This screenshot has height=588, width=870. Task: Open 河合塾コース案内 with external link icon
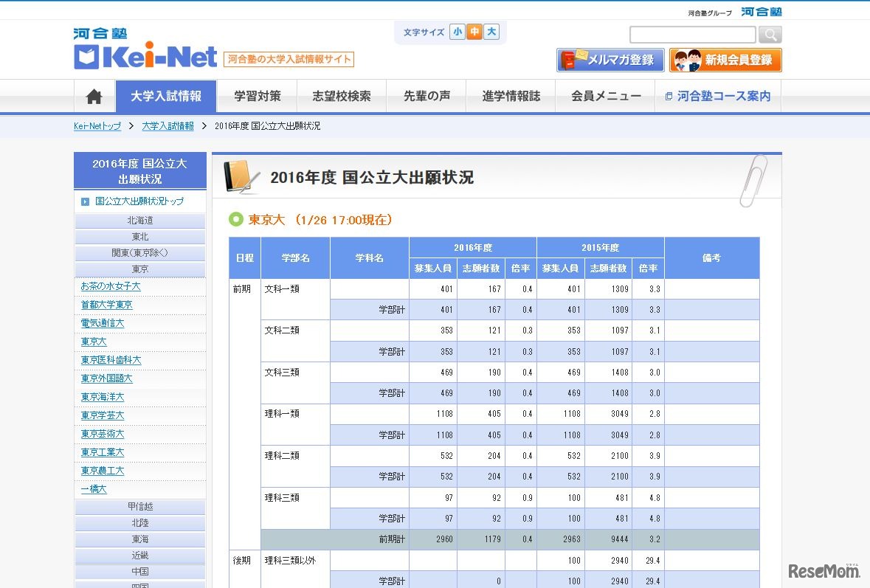(717, 96)
